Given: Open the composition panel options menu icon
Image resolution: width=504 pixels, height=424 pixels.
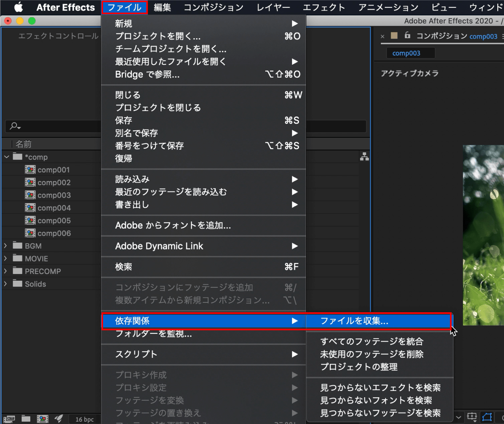Looking at the screenshot, I should click(x=502, y=36).
